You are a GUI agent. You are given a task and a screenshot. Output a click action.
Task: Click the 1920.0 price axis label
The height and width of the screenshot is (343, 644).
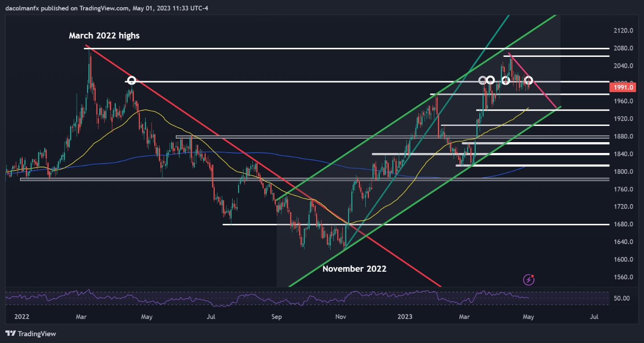pos(624,119)
